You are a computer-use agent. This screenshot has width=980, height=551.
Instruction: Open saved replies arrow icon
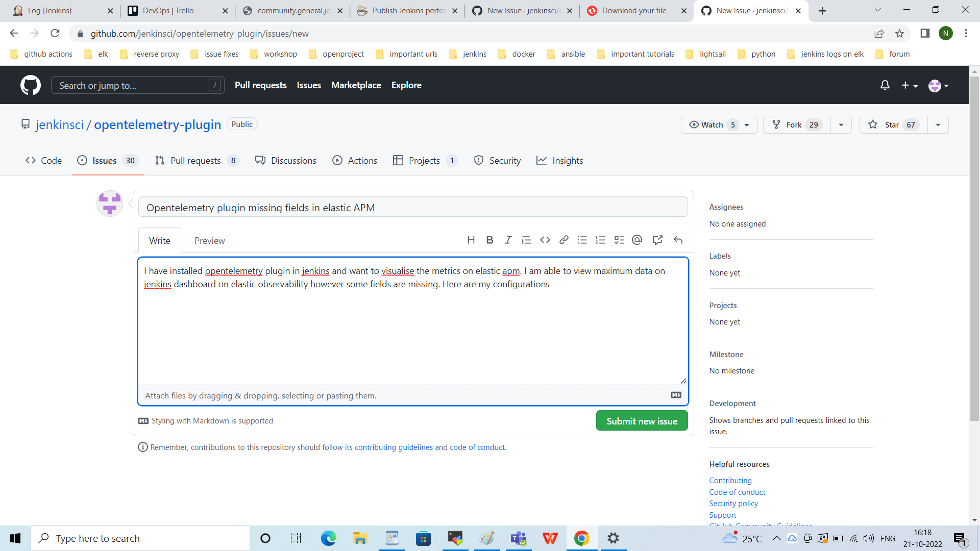point(678,240)
